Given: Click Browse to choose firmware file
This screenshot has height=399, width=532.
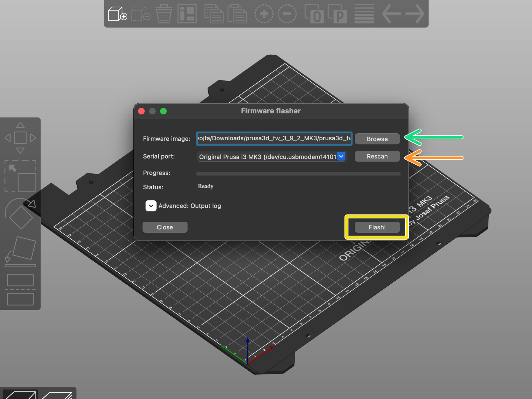Looking at the screenshot, I should point(377,139).
